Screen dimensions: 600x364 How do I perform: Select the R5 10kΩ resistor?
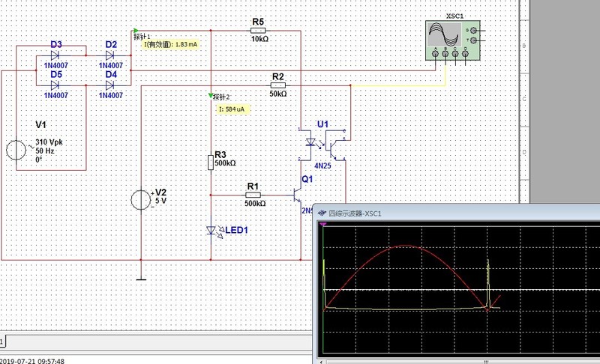click(258, 31)
